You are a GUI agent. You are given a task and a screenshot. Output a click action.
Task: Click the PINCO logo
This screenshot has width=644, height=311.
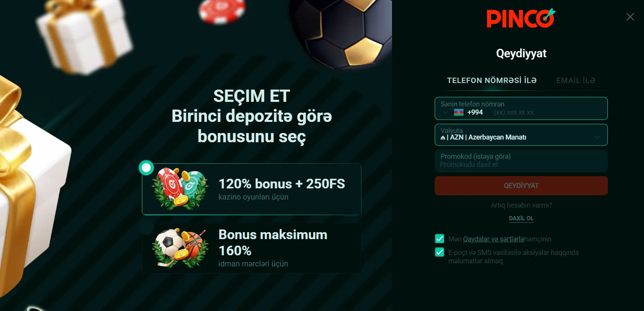click(x=521, y=18)
